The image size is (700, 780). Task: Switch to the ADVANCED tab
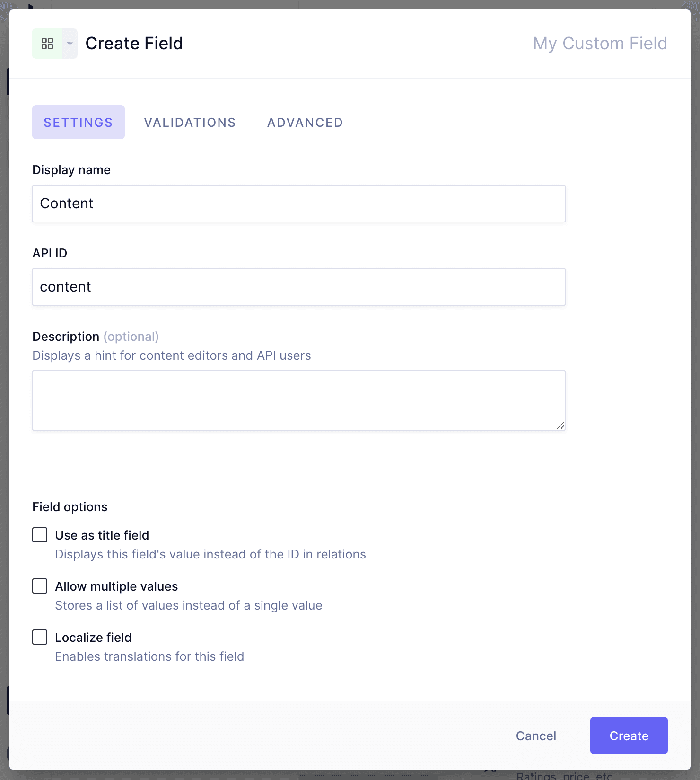tap(305, 122)
